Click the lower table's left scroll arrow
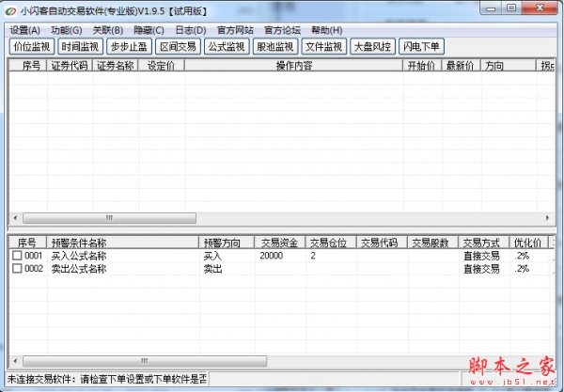Screen dimensions: 564x392 [x=15, y=361]
